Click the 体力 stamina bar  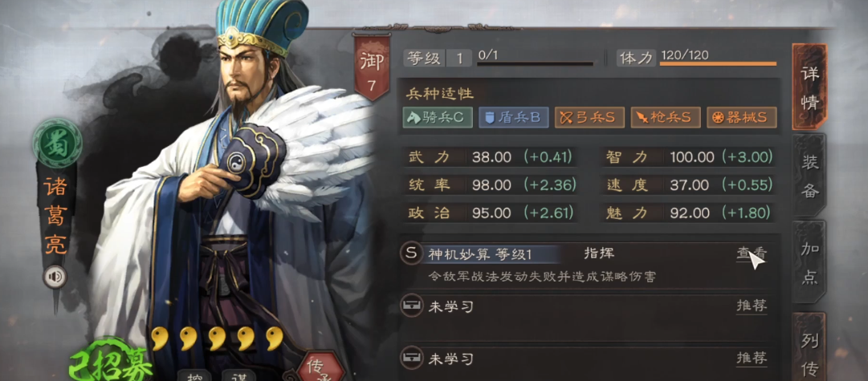pos(718,63)
